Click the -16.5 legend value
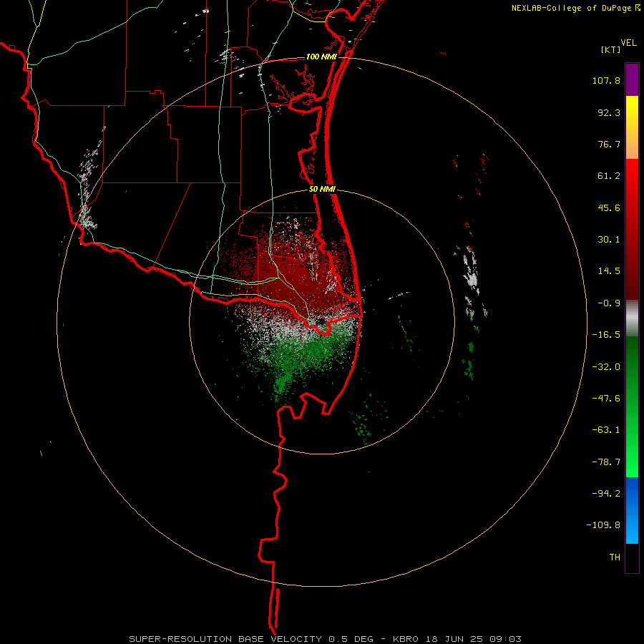 click(x=606, y=335)
